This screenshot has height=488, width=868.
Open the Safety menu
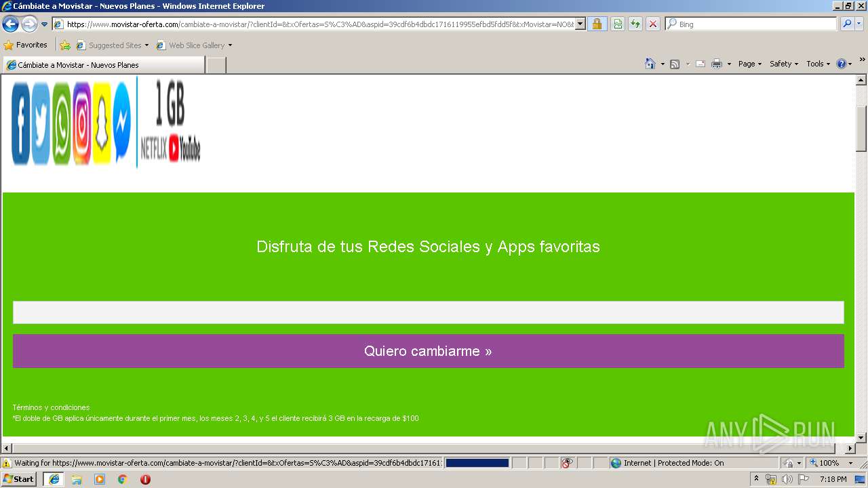pyautogui.click(x=784, y=64)
